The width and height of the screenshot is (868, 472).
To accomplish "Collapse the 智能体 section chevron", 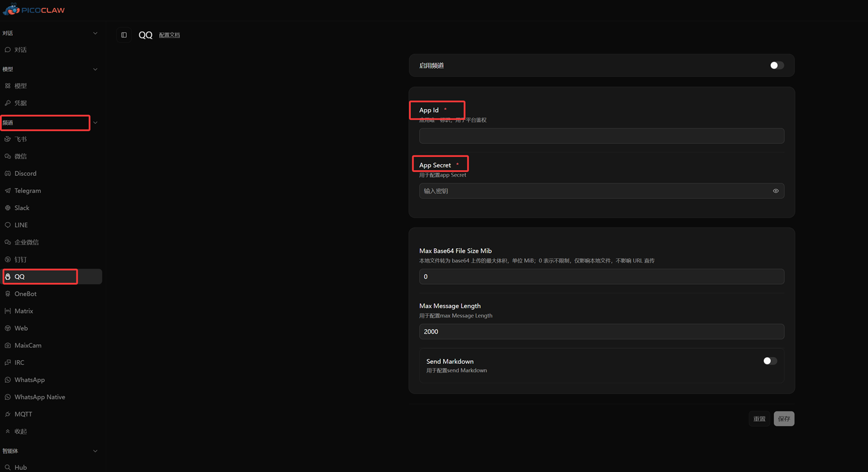I will [95, 451].
